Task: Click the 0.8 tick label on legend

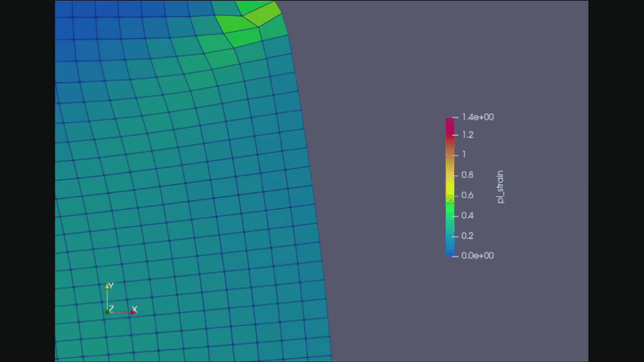Action: tap(467, 175)
